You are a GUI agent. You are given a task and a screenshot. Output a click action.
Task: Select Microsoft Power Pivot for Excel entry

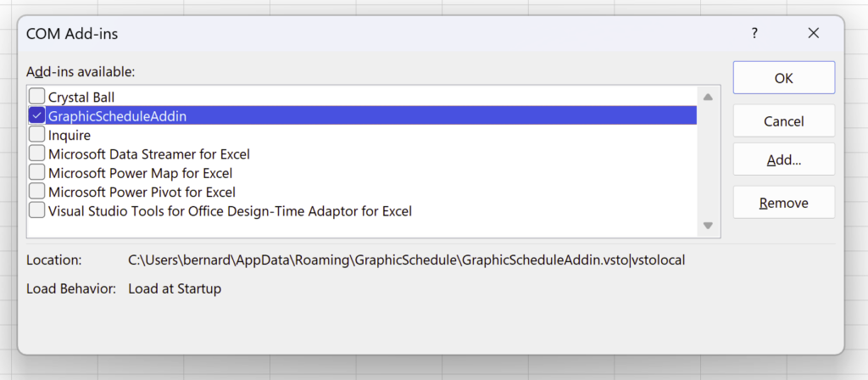[142, 193]
